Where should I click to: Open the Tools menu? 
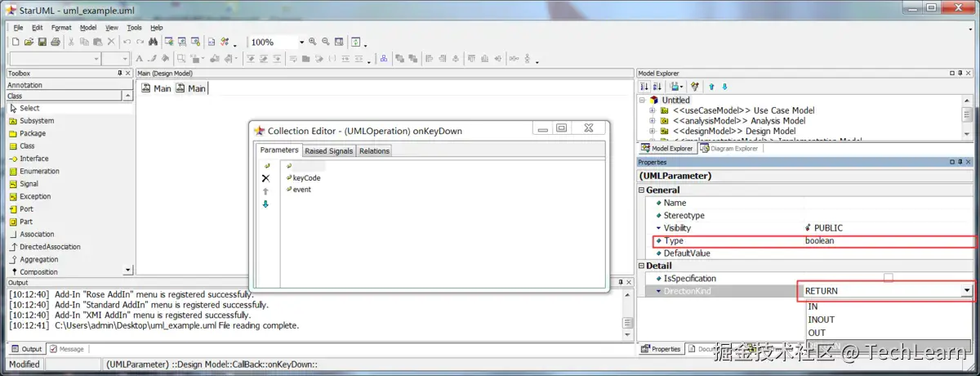coord(134,27)
